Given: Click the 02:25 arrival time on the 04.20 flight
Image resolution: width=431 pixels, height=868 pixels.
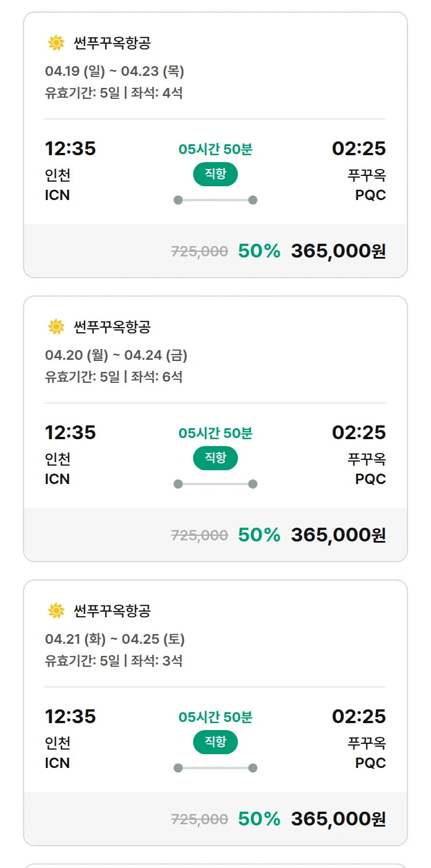Looking at the screenshot, I should tap(359, 433).
